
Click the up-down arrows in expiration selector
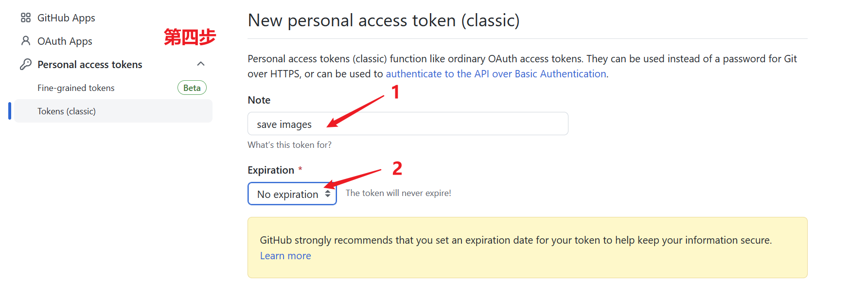pyautogui.click(x=328, y=194)
